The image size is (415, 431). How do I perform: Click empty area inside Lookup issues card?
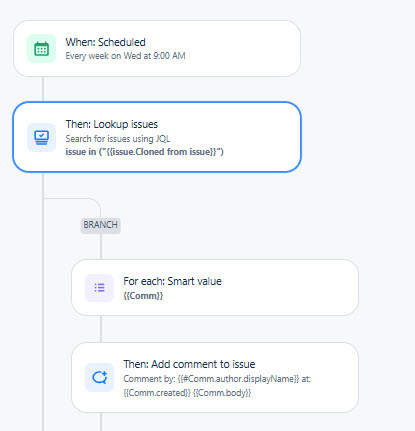(x=260, y=137)
